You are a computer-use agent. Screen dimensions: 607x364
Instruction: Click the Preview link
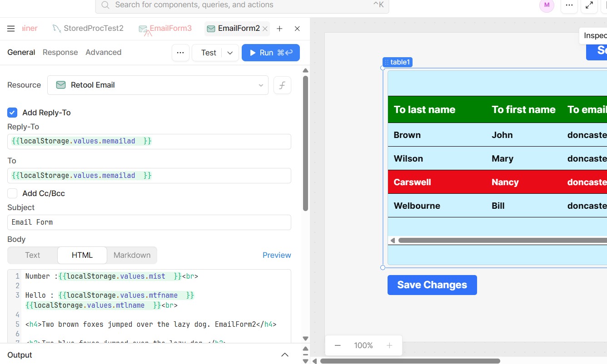point(276,255)
